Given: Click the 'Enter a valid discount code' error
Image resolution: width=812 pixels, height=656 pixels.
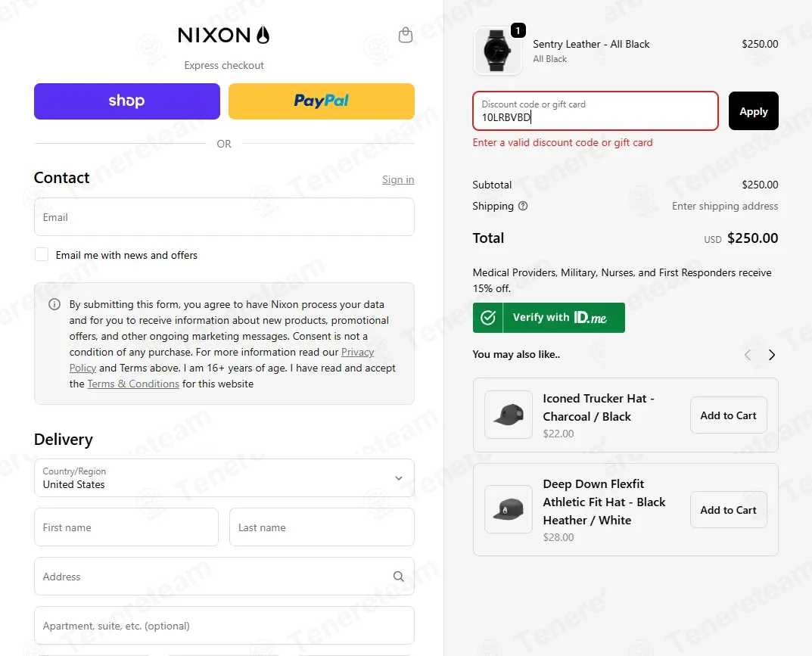Looking at the screenshot, I should click(x=562, y=142).
